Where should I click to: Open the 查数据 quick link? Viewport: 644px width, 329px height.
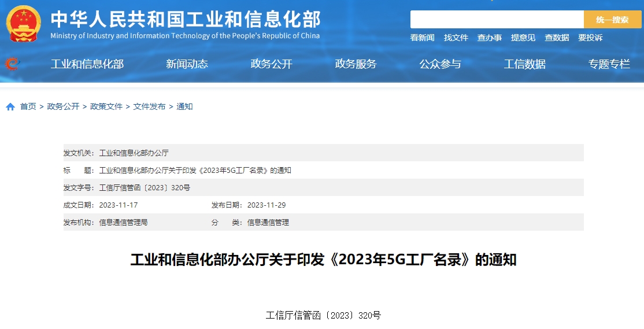[557, 38]
